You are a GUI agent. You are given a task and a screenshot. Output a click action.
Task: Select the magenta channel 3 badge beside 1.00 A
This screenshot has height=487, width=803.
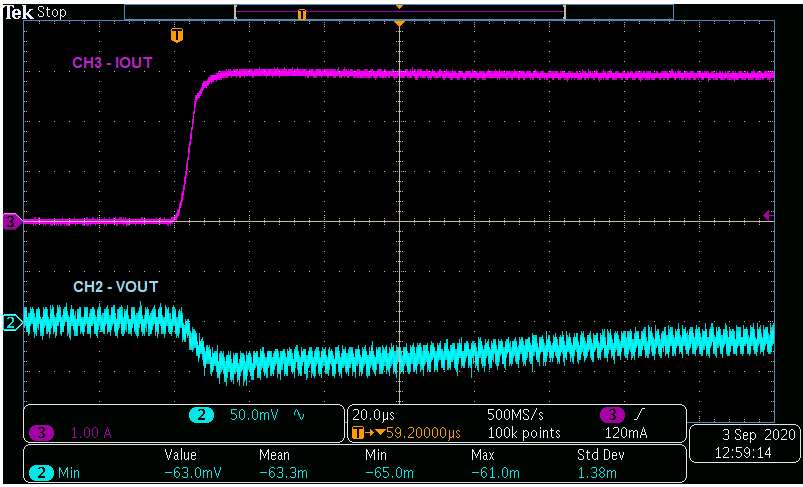(x=41, y=433)
